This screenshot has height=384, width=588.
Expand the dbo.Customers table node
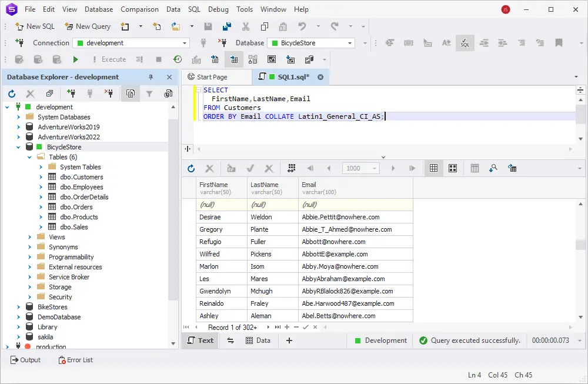41,177
